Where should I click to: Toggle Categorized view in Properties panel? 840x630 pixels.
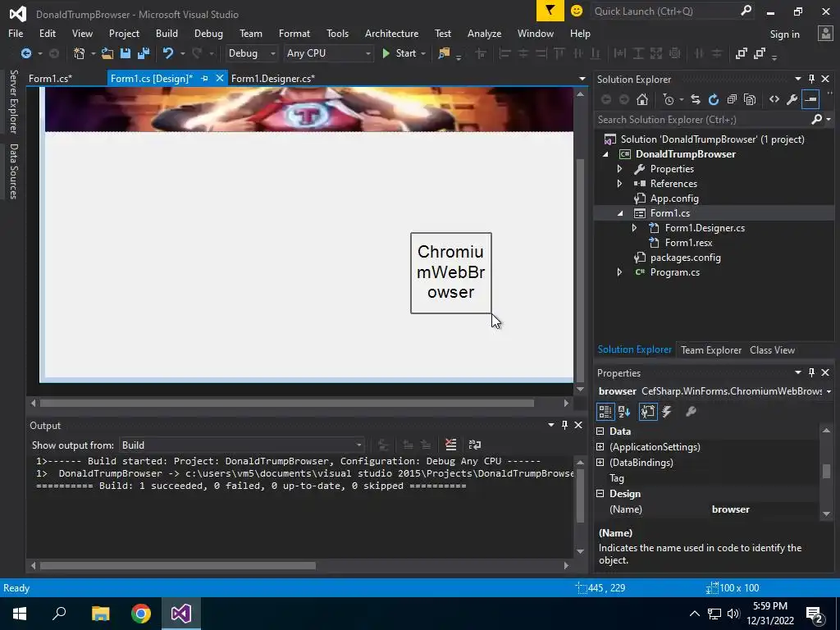pyautogui.click(x=605, y=412)
